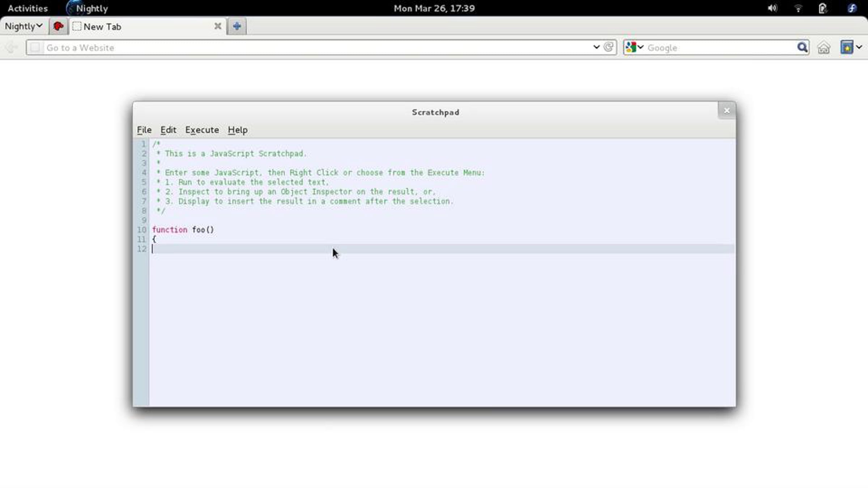Close the Scratchpad window
Screen dimensions: 868x488
click(x=726, y=111)
